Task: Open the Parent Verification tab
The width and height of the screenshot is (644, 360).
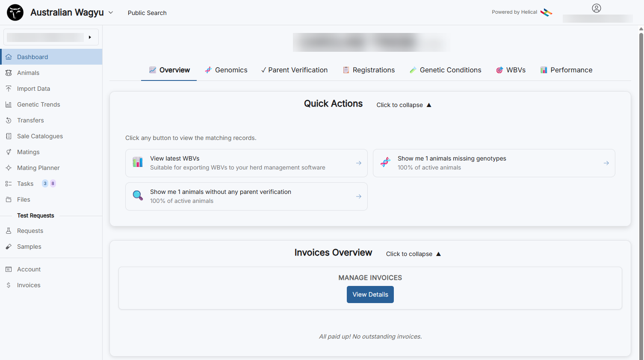Action: 294,70
